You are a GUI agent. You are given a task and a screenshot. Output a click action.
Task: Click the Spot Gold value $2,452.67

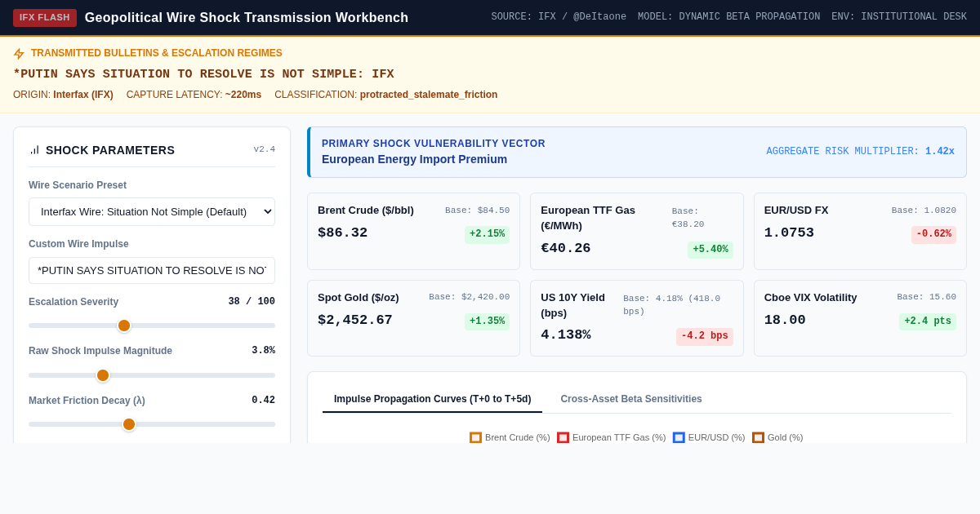354,320
